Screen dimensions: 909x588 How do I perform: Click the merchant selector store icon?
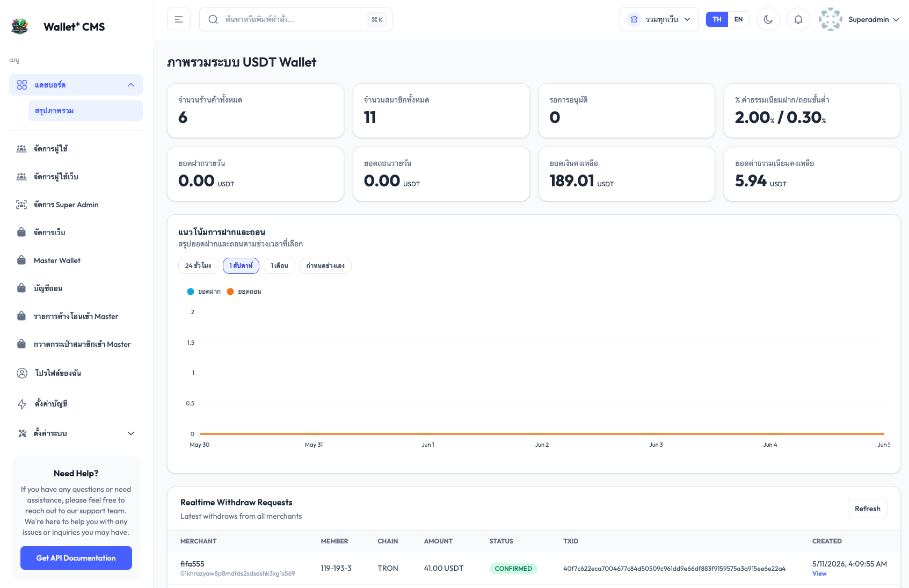634,19
